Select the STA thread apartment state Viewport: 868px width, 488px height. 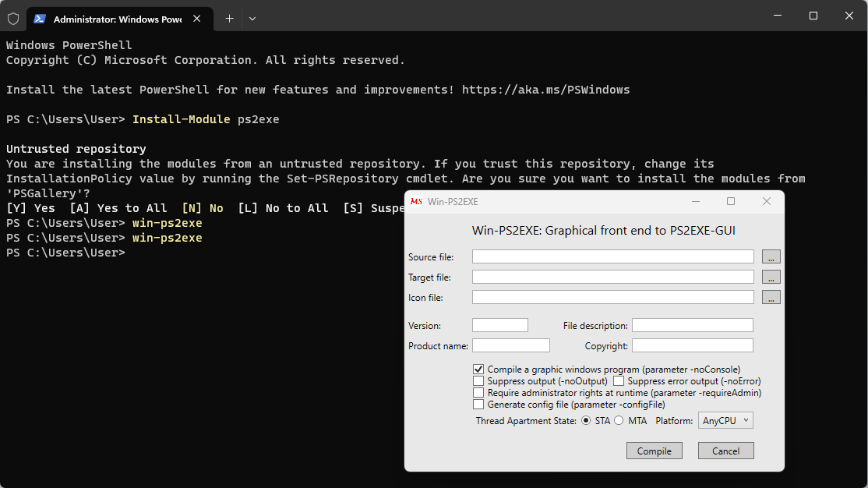[586, 421]
